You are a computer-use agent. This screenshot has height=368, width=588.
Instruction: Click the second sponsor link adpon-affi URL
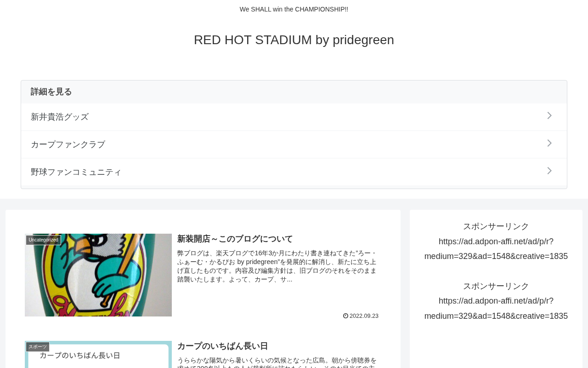point(496,309)
